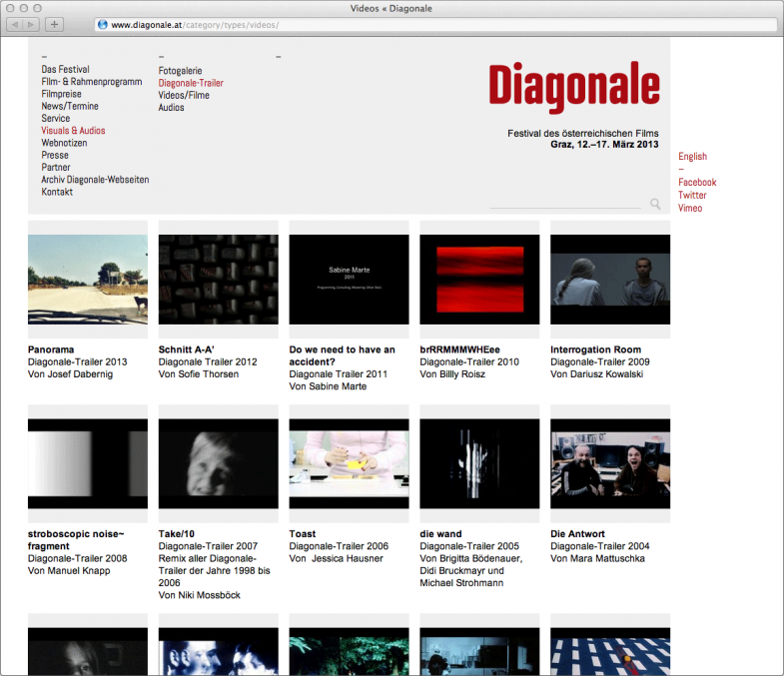Open Das Festival menu item
The image size is (784, 676).
[65, 70]
